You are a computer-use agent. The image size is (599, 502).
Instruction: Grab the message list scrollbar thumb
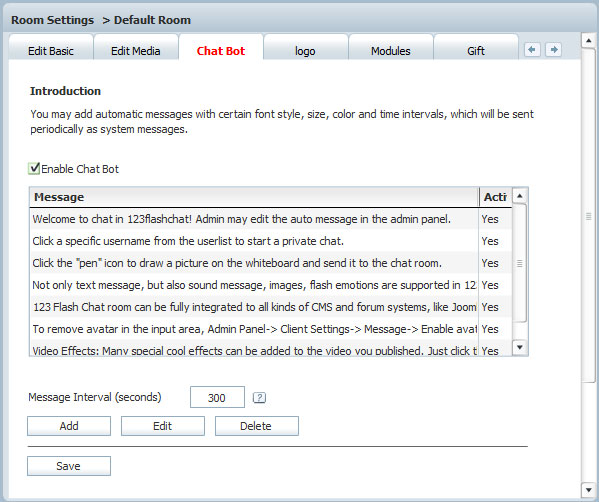pos(519,263)
